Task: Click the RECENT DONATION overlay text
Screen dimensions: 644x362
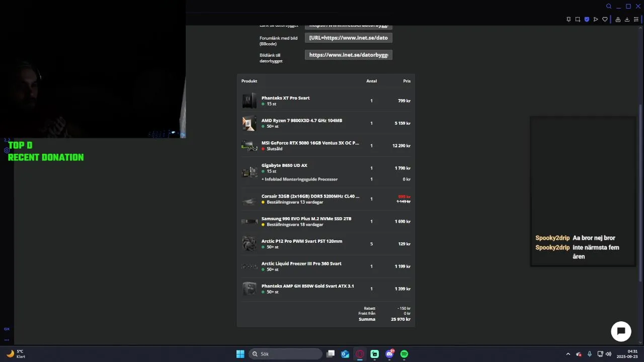Action: tap(46, 157)
